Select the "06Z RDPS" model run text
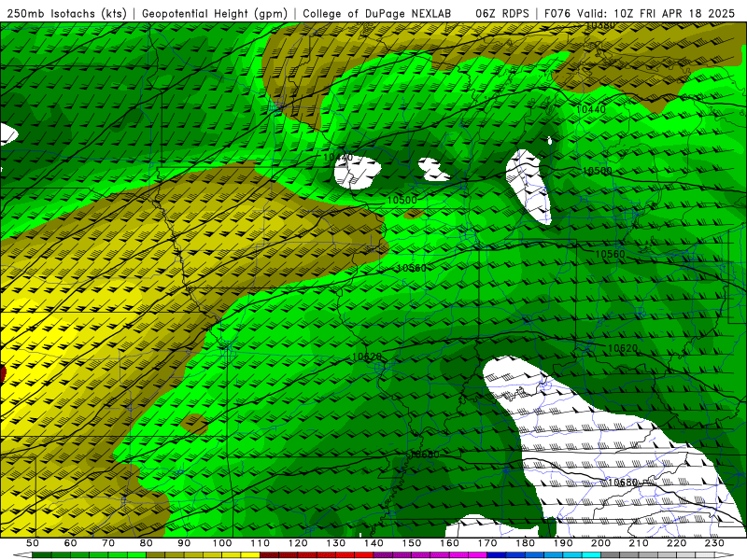 click(502, 13)
